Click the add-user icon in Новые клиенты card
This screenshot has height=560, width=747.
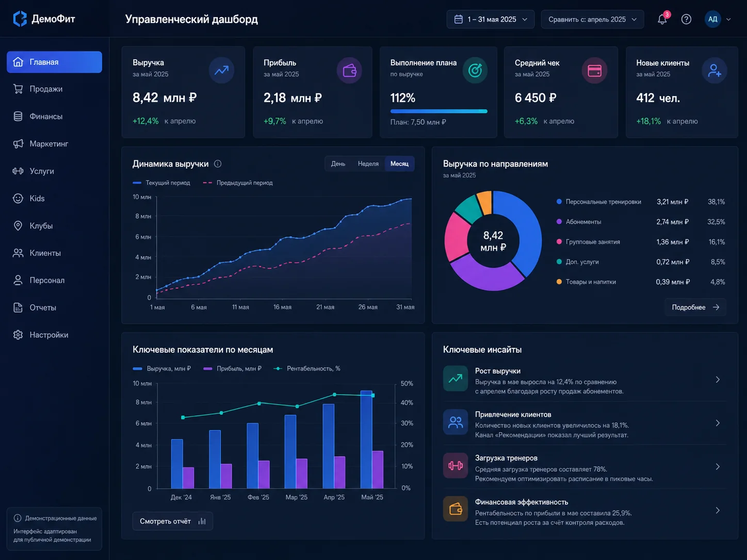pos(714,71)
